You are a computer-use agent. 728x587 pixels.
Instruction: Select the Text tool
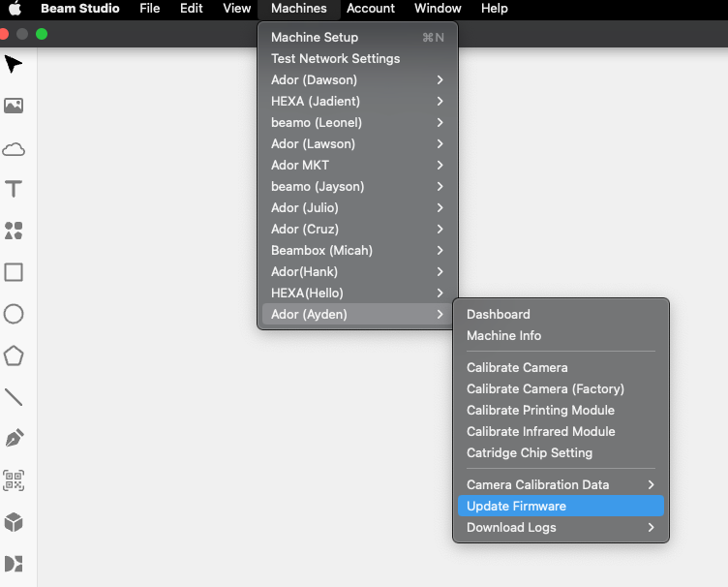[14, 189]
